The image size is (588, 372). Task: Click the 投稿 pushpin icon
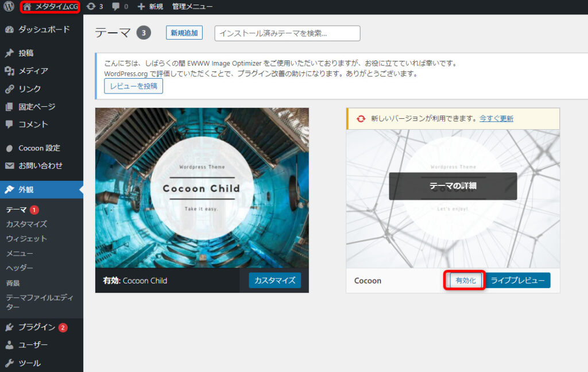pyautogui.click(x=9, y=53)
